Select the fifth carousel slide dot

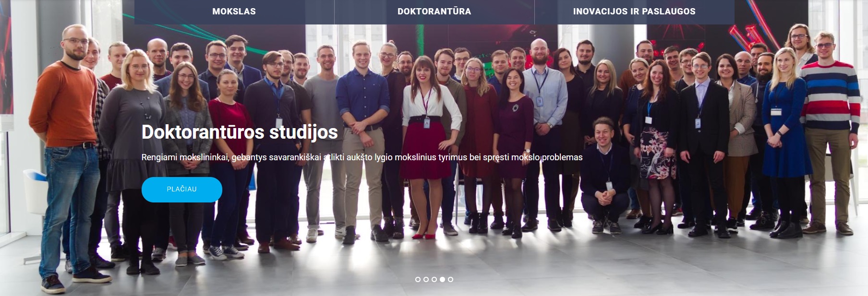click(450, 279)
